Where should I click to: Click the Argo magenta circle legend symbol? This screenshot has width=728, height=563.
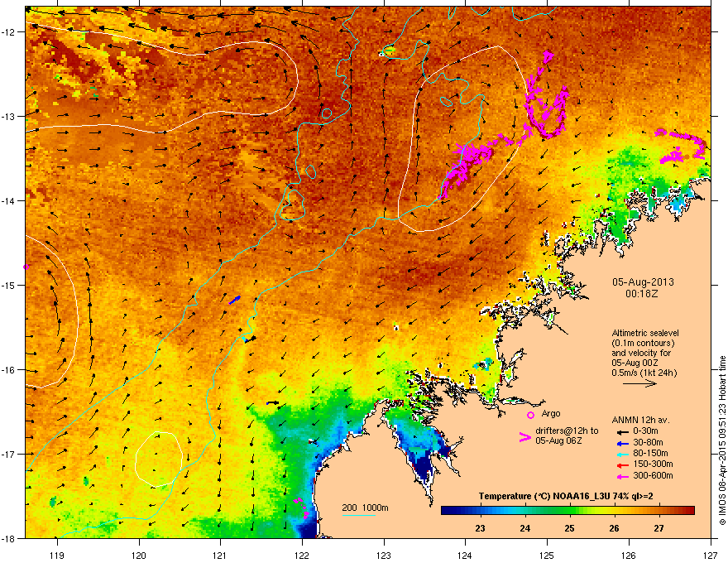pos(530,415)
